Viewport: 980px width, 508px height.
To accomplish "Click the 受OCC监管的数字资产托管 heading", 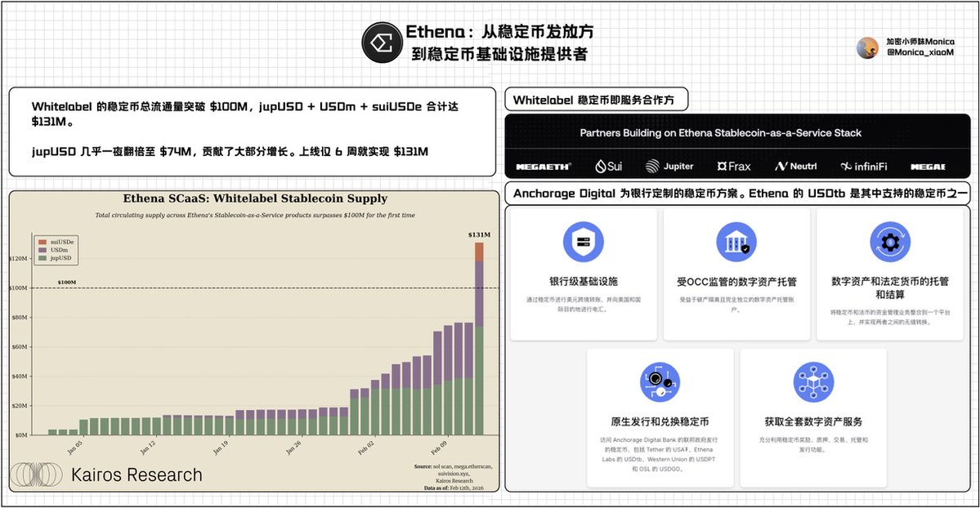I will point(736,282).
